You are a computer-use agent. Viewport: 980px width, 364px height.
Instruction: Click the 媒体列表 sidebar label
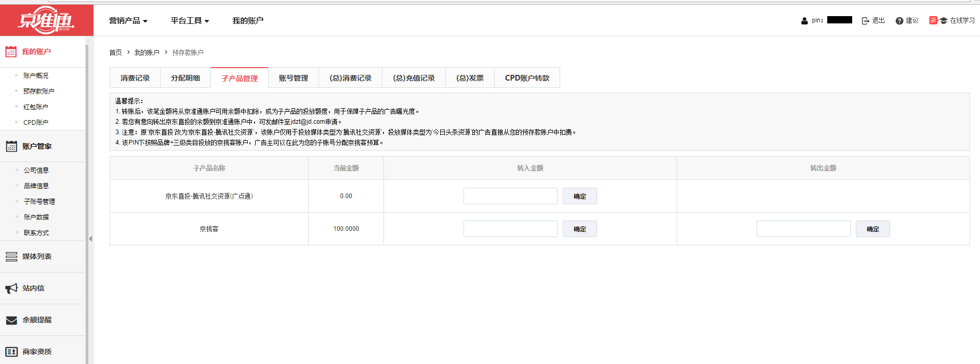(37, 257)
